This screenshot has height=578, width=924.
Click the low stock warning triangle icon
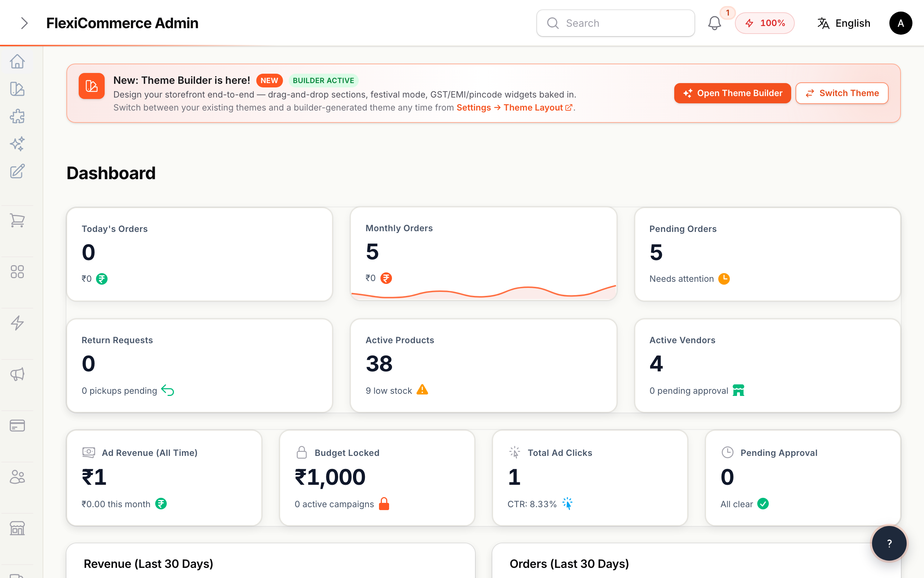pos(422,390)
